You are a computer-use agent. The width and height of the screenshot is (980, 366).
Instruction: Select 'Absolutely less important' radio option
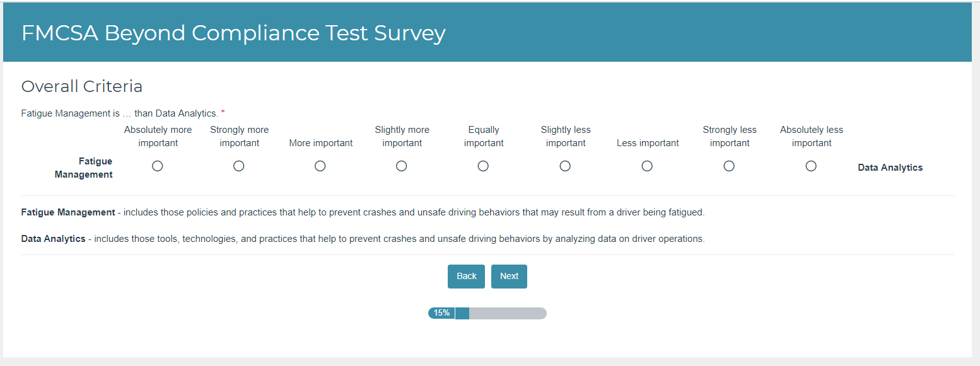point(811,166)
